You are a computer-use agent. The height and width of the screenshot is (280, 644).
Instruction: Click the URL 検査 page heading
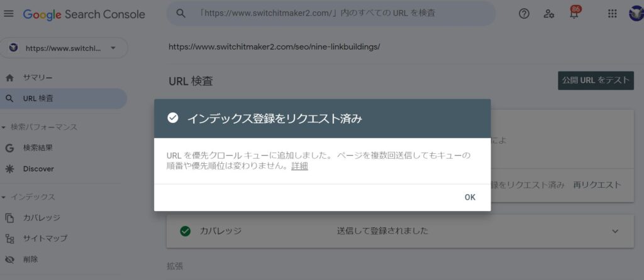(191, 81)
